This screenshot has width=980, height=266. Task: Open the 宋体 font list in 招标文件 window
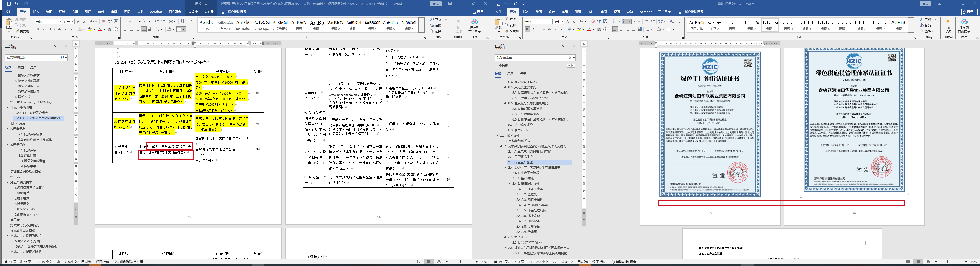(60, 22)
